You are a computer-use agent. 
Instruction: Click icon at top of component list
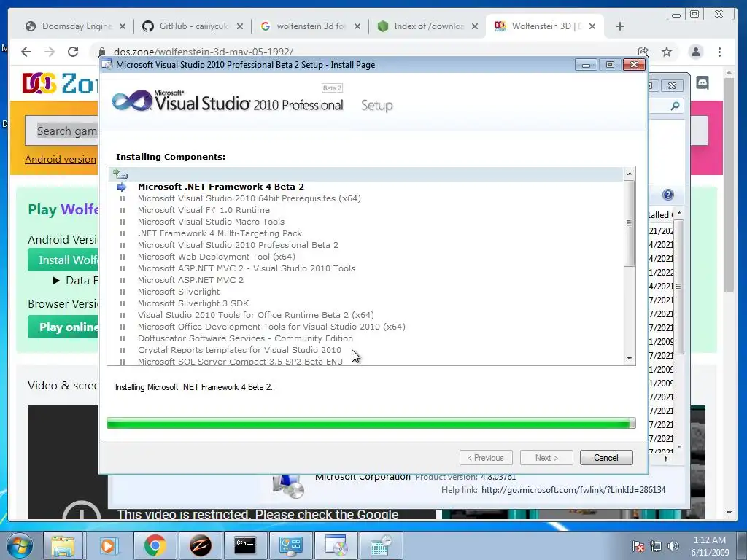coord(120,174)
